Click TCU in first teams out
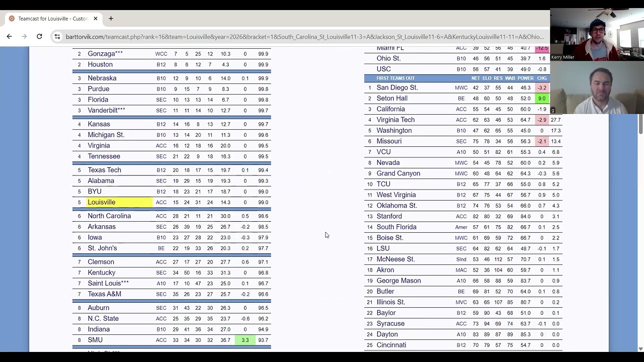This screenshot has width=644, height=362. point(383,184)
